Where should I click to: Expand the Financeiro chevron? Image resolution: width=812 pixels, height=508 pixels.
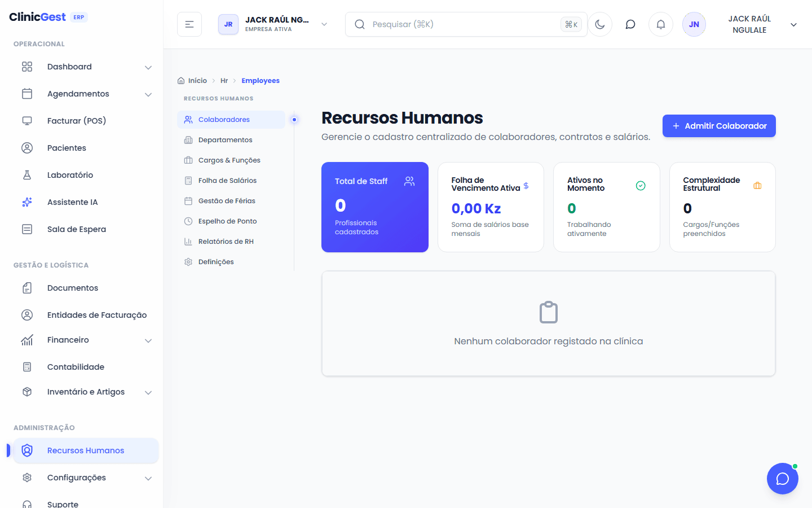(148, 340)
